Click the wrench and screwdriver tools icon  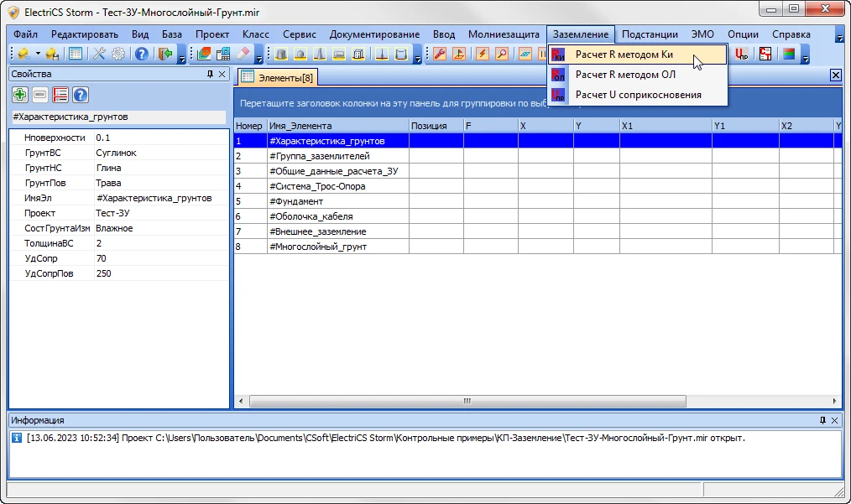(x=99, y=55)
